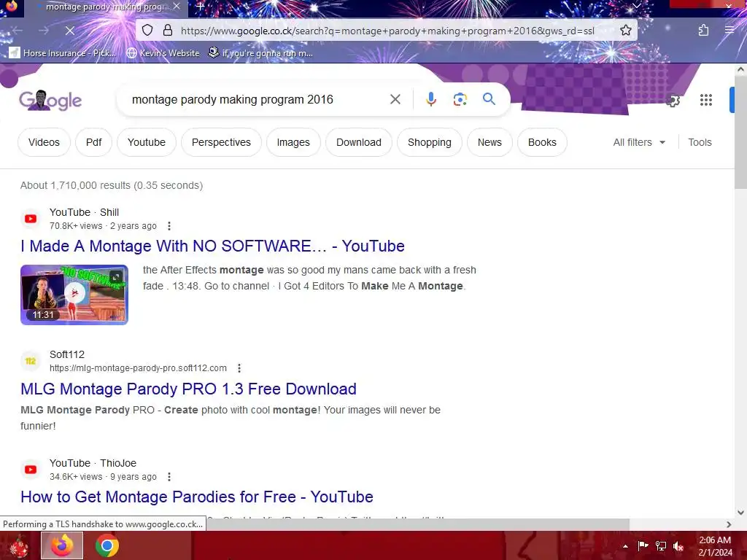Screen dimensions: 747x560
Task: Open the tracking protection shield icon
Action: 147,31
